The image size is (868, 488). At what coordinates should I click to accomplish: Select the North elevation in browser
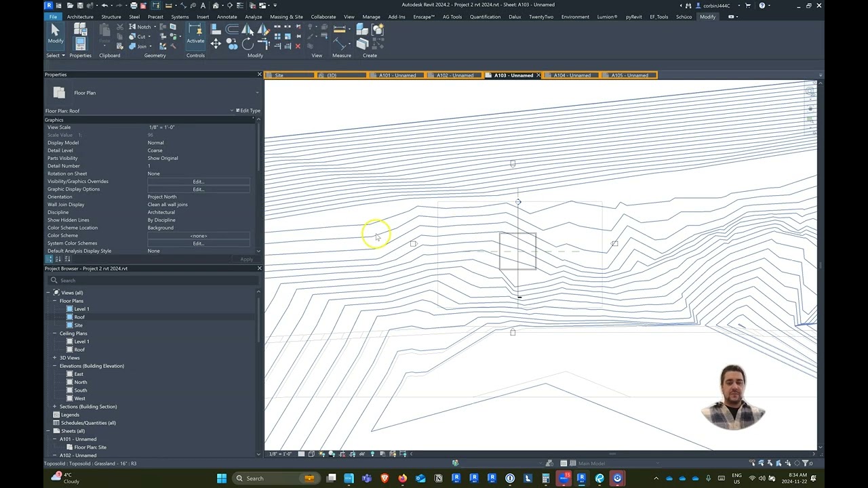(81, 382)
